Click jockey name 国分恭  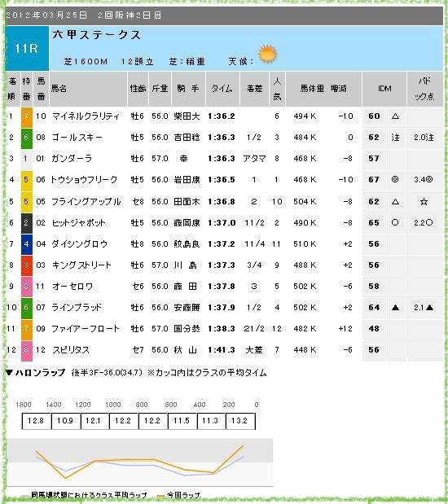pos(187,329)
